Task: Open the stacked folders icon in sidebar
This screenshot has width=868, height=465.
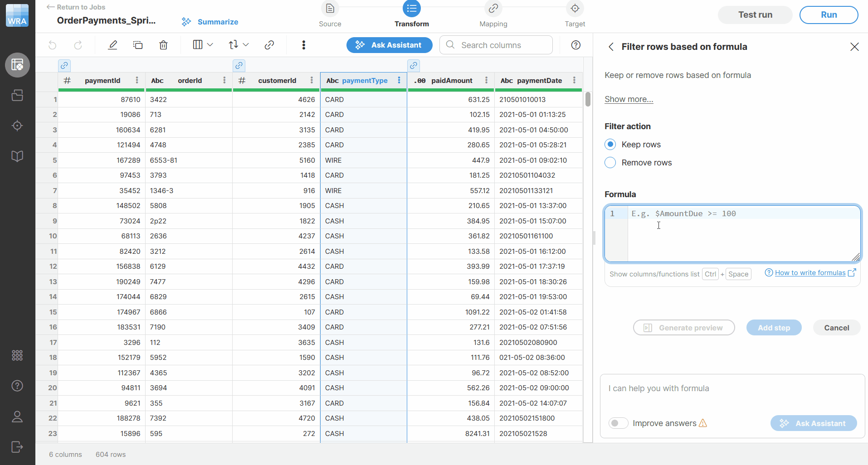Action: point(17,95)
